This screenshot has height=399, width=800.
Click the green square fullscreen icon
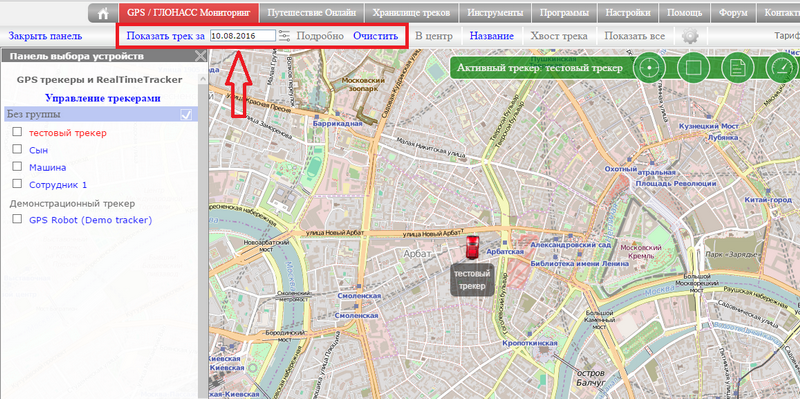pos(693,67)
